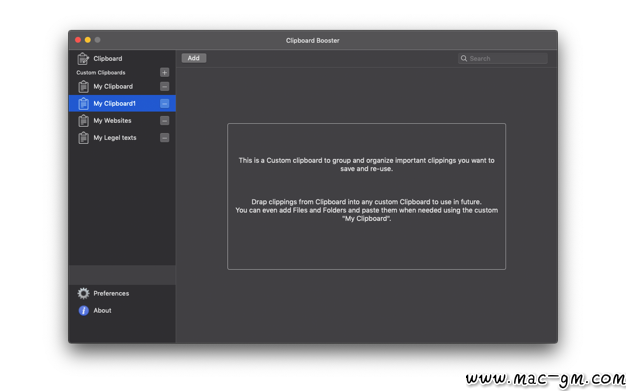Remove My Clipboard using its minus button

(164, 86)
